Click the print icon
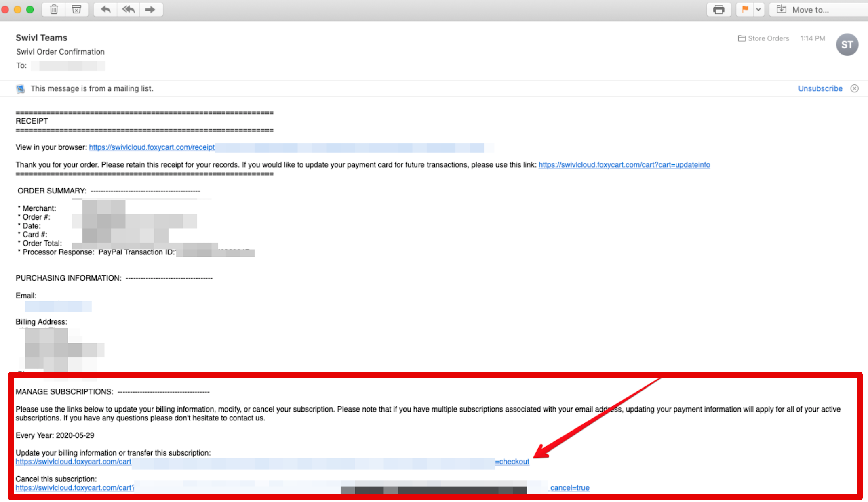Viewport: 868px width, 502px height. [718, 10]
